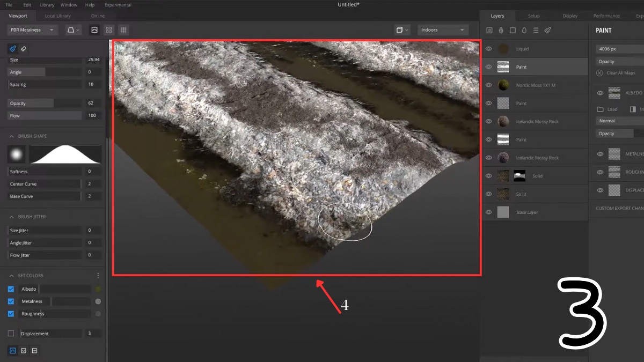Click the brush falloff curve graph
Image resolution: width=644 pixels, height=362 pixels.
click(65, 154)
